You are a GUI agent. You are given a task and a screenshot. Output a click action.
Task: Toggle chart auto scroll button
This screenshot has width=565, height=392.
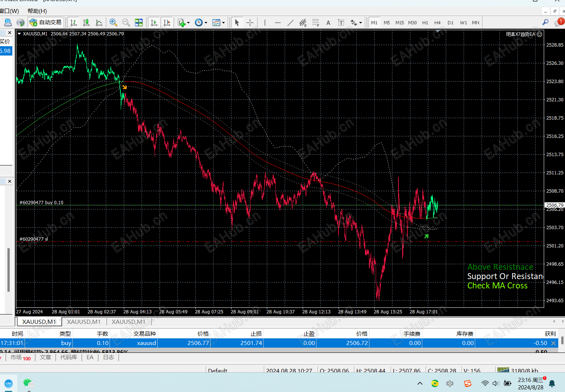[x=154, y=23]
